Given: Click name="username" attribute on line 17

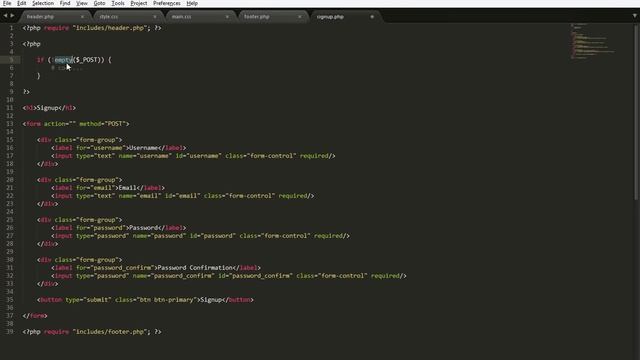Looking at the screenshot, I should [145, 156].
